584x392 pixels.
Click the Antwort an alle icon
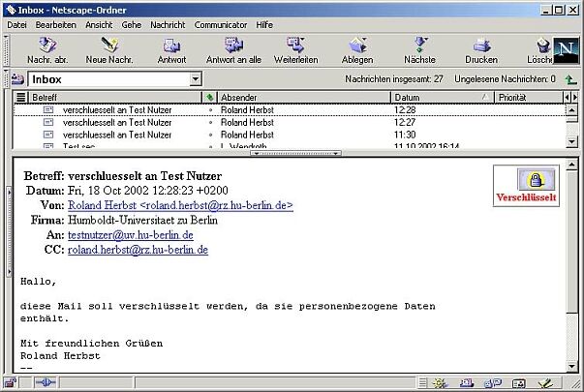233,50
